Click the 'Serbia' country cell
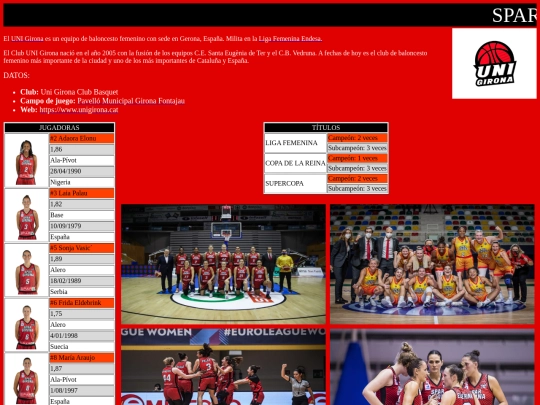 pos(82,292)
